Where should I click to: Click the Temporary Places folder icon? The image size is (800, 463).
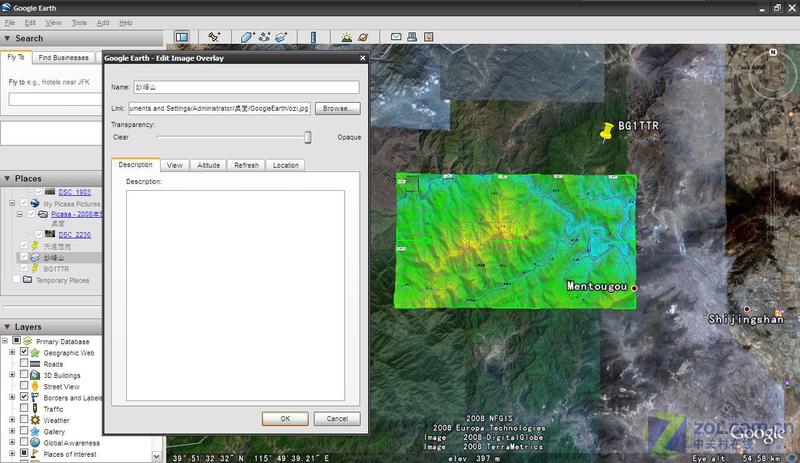(x=28, y=280)
